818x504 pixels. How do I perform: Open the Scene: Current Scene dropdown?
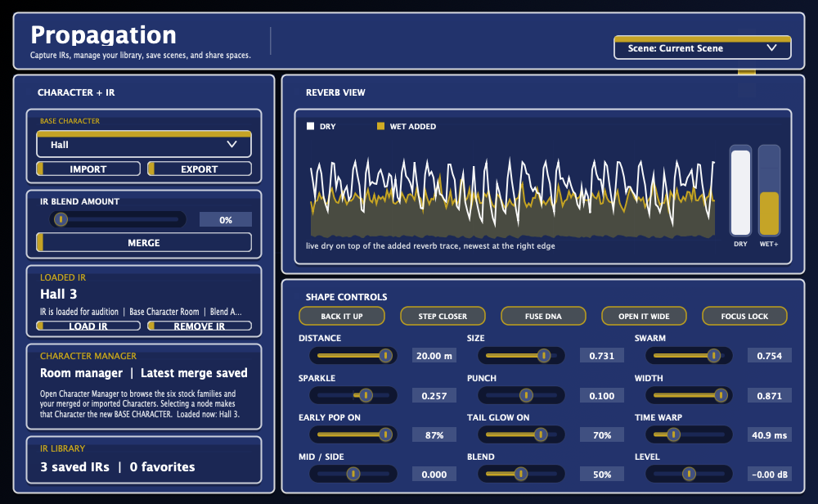(701, 47)
